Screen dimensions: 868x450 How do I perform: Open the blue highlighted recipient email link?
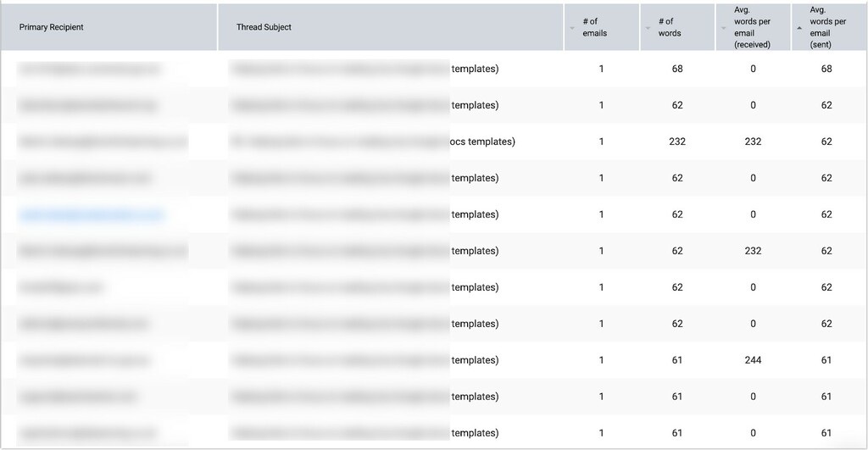(x=92, y=214)
